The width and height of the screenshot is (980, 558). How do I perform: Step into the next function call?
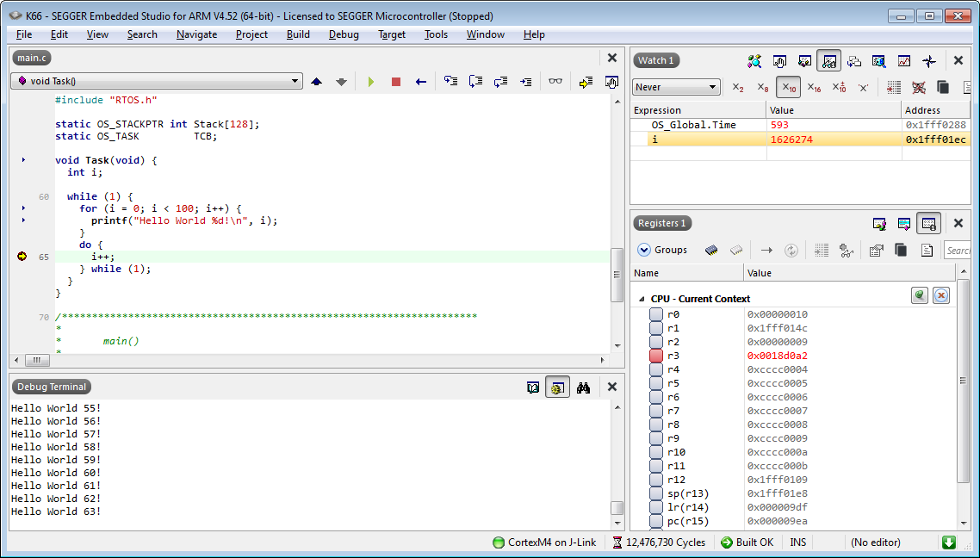pyautogui.click(x=450, y=81)
